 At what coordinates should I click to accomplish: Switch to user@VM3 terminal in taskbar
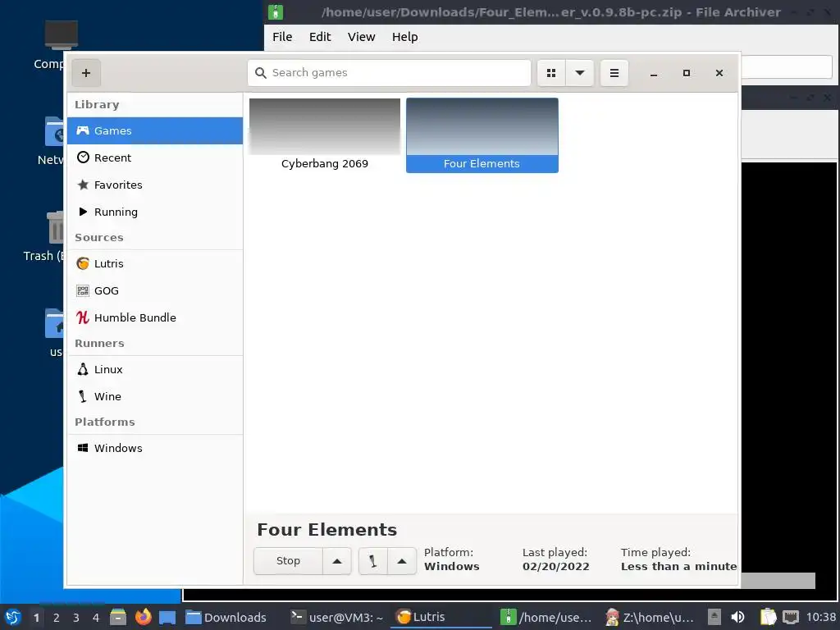click(337, 618)
